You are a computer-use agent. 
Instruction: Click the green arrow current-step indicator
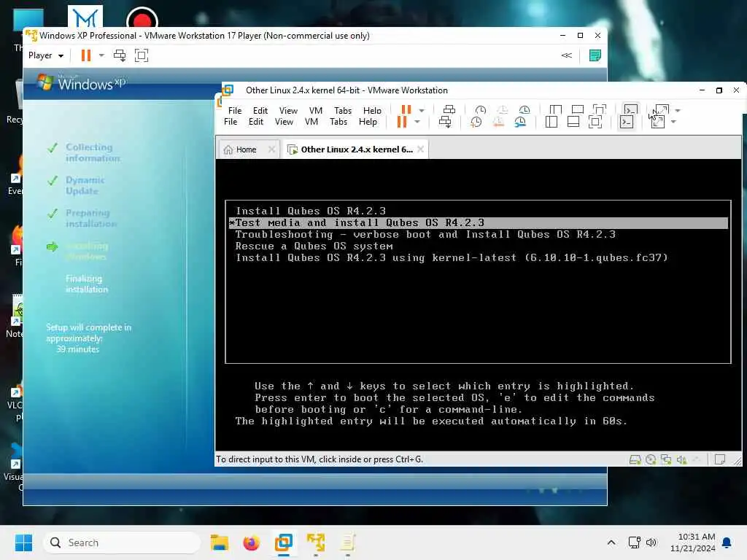pos(52,246)
